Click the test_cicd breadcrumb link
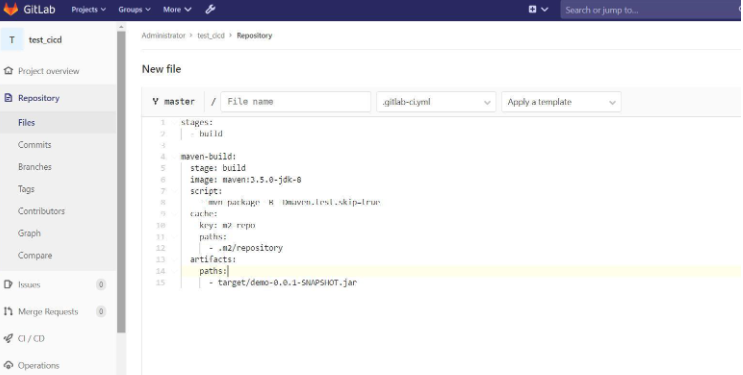Screen dimensions: 743x375 [211, 36]
